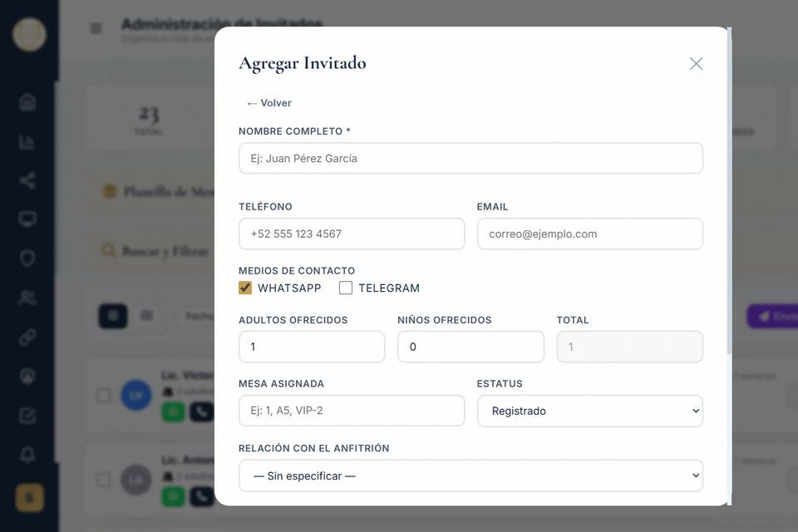
Task: Select the second guest row checkbox
Action: pos(103,480)
